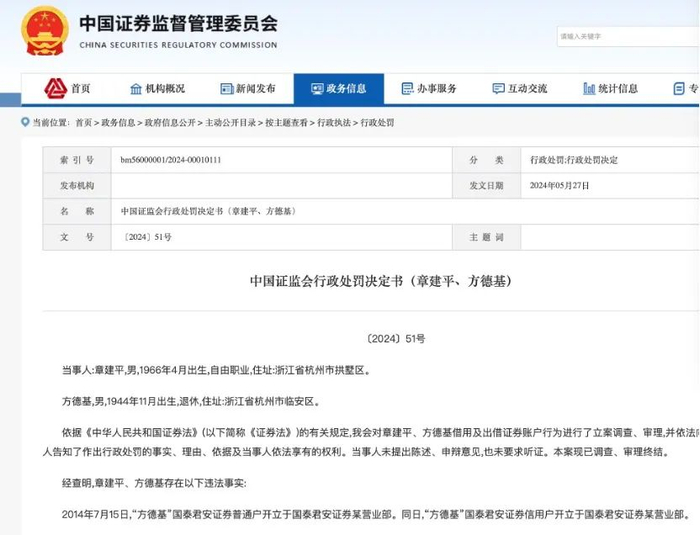Click the 名称 label cell

click(x=77, y=211)
